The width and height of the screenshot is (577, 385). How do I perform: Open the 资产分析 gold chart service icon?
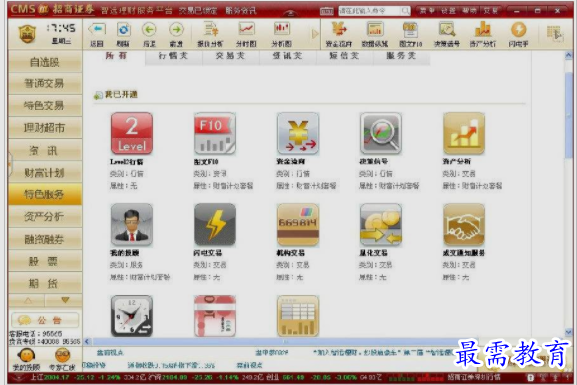click(x=464, y=134)
